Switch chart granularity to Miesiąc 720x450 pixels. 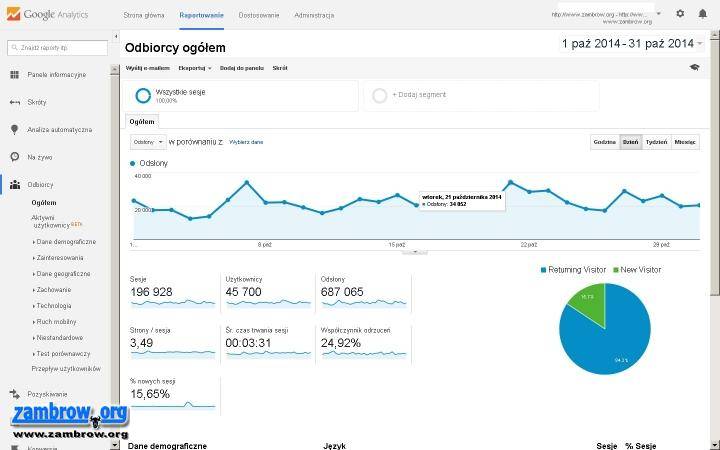coord(685,142)
